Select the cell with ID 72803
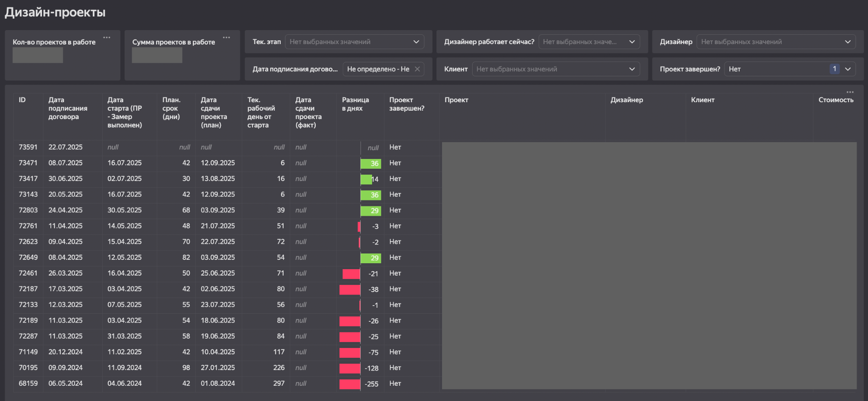This screenshot has height=401, width=868. click(x=28, y=210)
